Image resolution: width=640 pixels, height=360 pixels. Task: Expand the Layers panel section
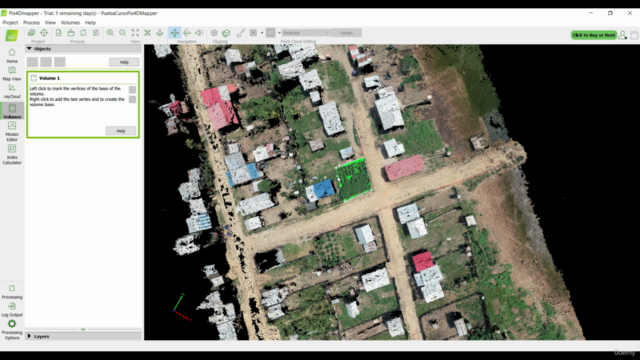pos(29,336)
